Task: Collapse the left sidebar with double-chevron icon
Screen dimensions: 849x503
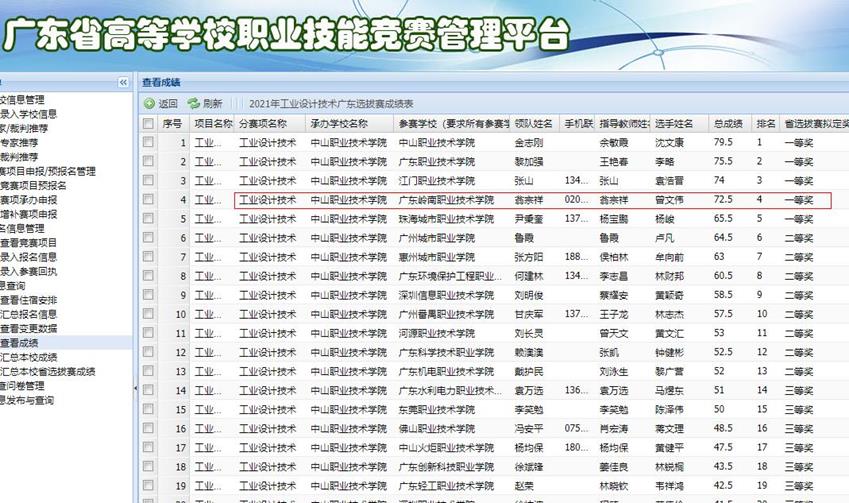Action: 123,82
